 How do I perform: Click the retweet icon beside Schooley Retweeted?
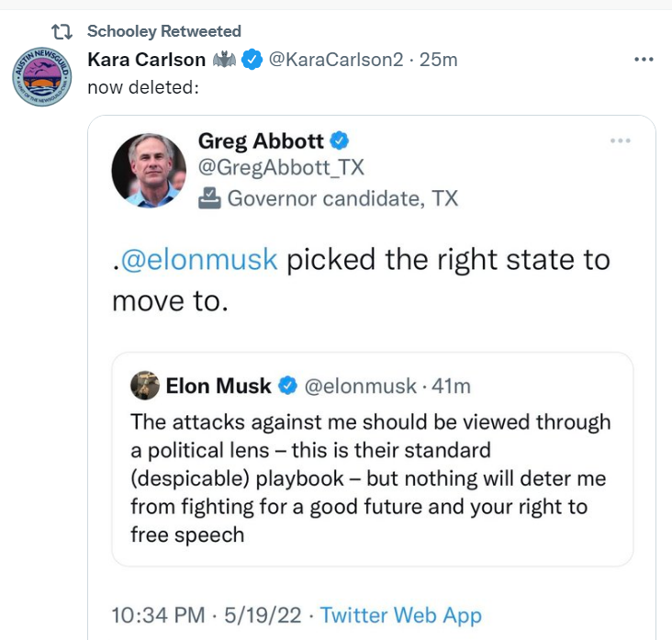62,32
